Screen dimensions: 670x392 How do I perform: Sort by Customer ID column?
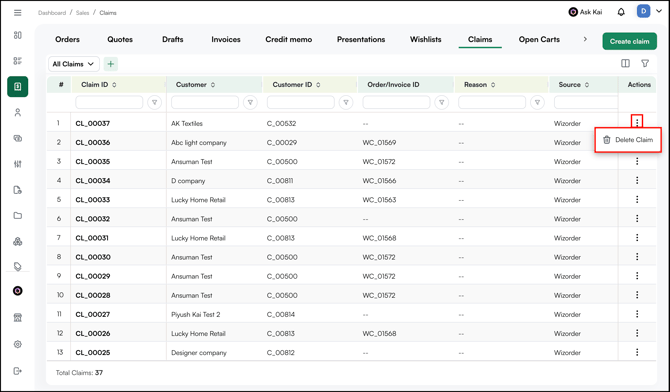click(318, 85)
